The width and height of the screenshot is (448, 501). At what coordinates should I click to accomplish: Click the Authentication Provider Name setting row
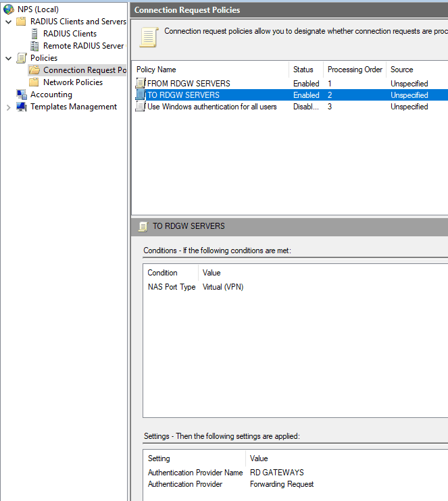pos(195,473)
